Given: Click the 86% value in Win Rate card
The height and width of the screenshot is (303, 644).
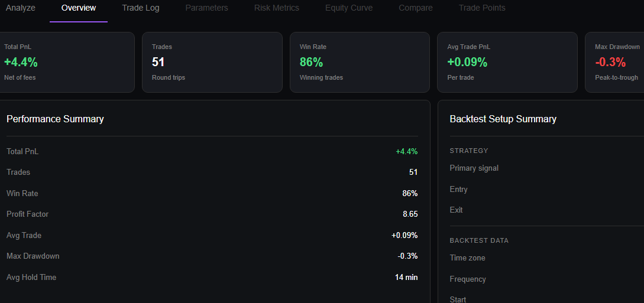Looking at the screenshot, I should 311,63.
